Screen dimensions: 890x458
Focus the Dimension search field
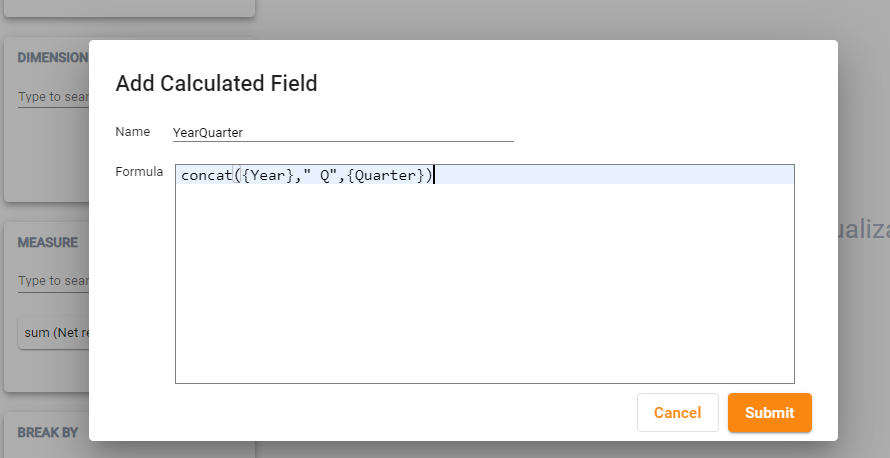click(x=52, y=98)
